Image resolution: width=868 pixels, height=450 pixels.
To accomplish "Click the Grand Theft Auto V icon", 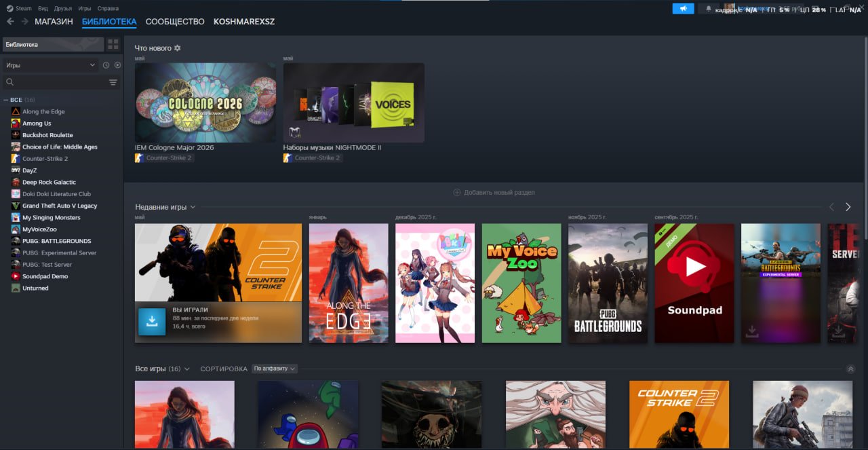I will tap(16, 206).
